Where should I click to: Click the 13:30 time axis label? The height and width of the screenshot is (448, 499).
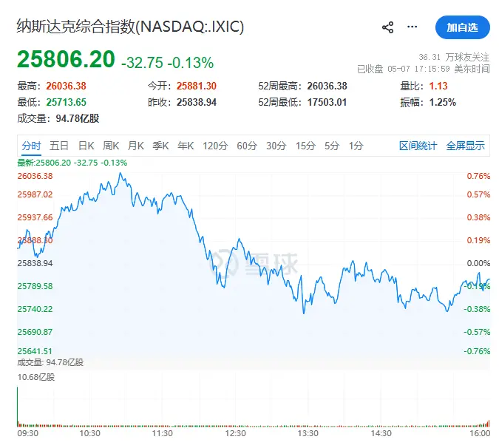pos(308,433)
